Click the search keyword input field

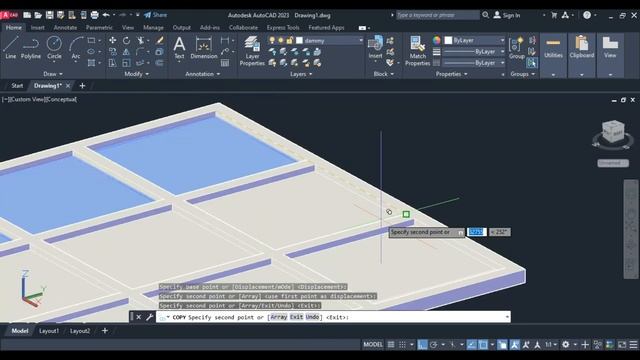pos(438,15)
